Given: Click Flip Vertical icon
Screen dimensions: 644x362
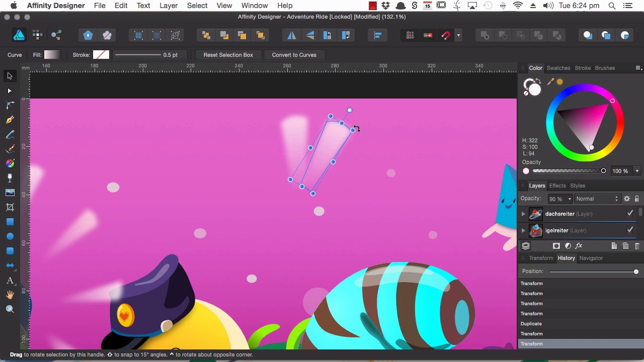Looking at the screenshot, I should tap(310, 35).
